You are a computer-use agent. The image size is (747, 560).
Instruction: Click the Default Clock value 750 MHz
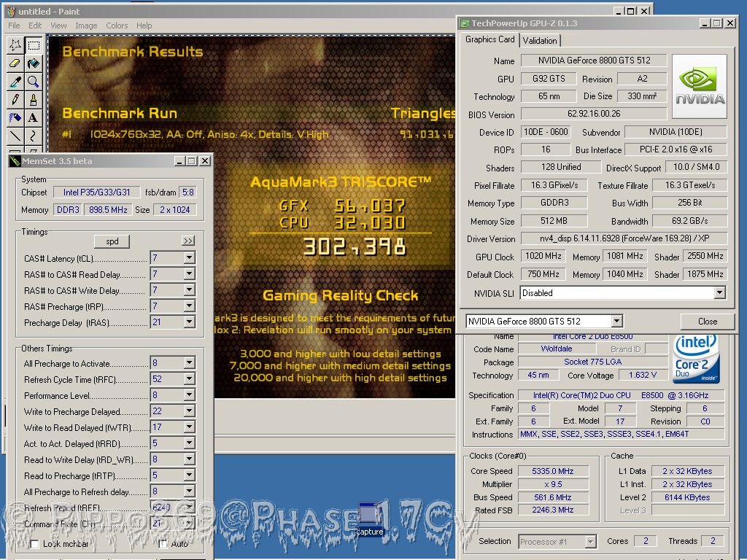tap(543, 274)
